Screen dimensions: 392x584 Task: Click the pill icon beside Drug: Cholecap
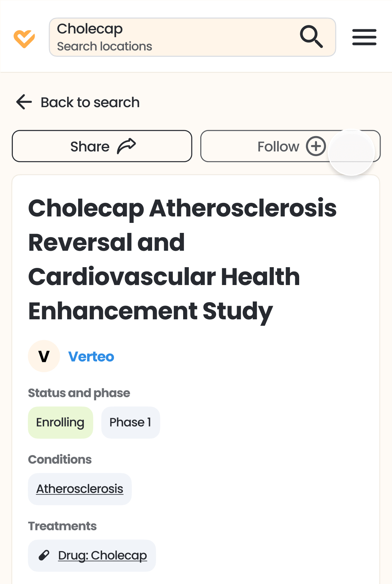[44, 555]
